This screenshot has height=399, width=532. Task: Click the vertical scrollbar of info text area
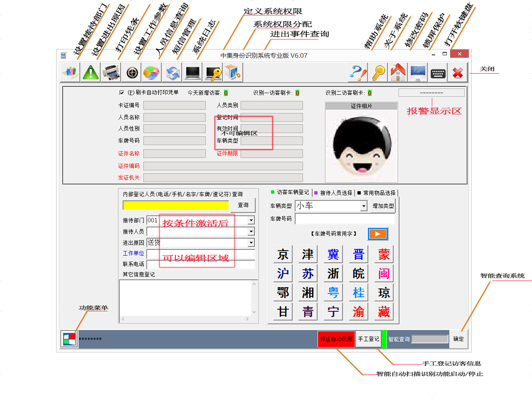point(254,298)
